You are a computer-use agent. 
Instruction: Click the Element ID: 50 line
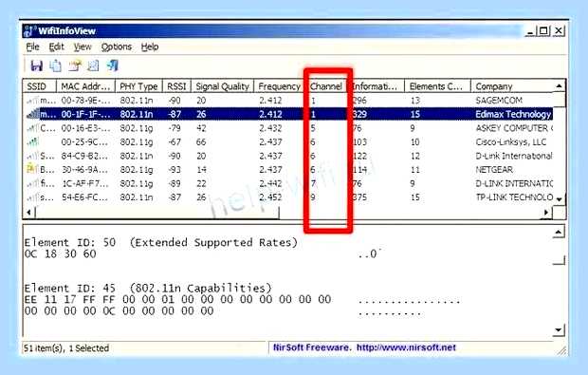[161, 242]
